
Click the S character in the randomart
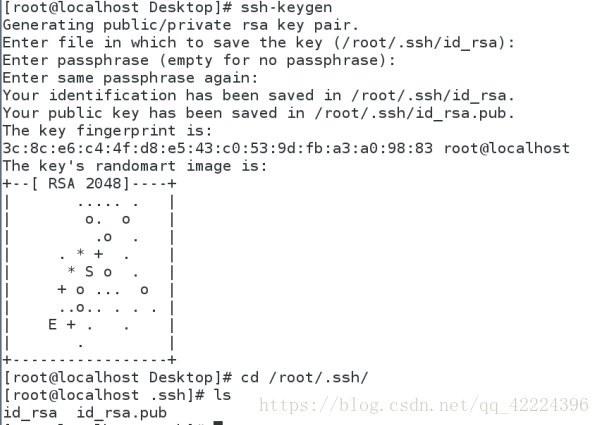tap(89, 272)
